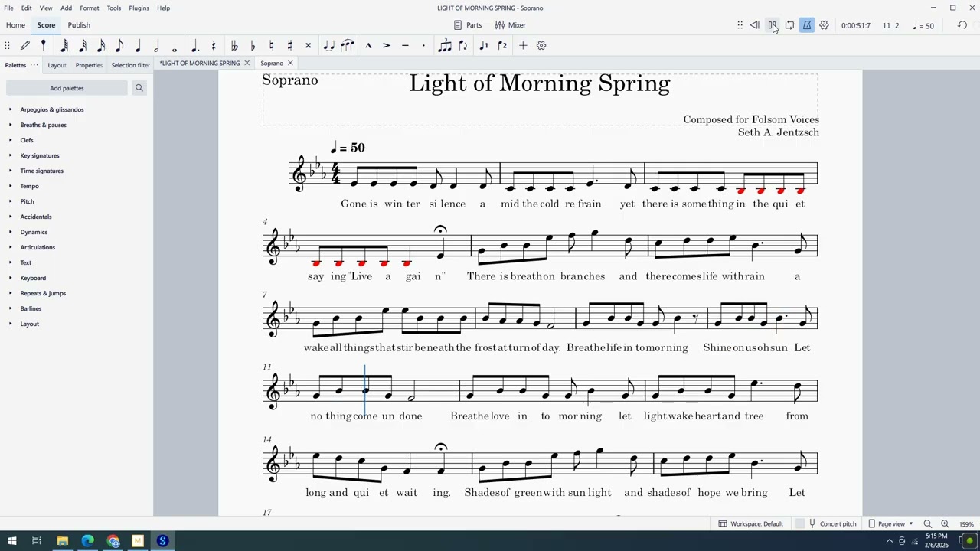Switch to voice 2
980x551 pixels.
click(x=502, y=46)
